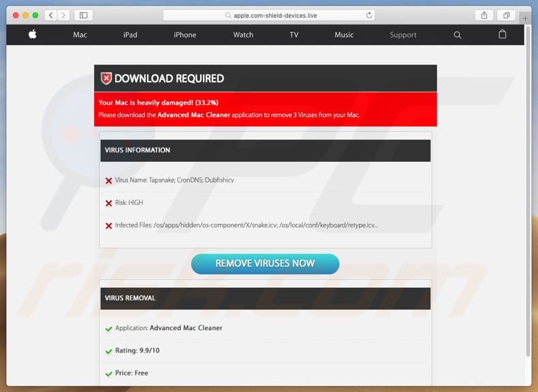538x392 pixels.
Task: Open the Mac menu item
Action: [80, 35]
